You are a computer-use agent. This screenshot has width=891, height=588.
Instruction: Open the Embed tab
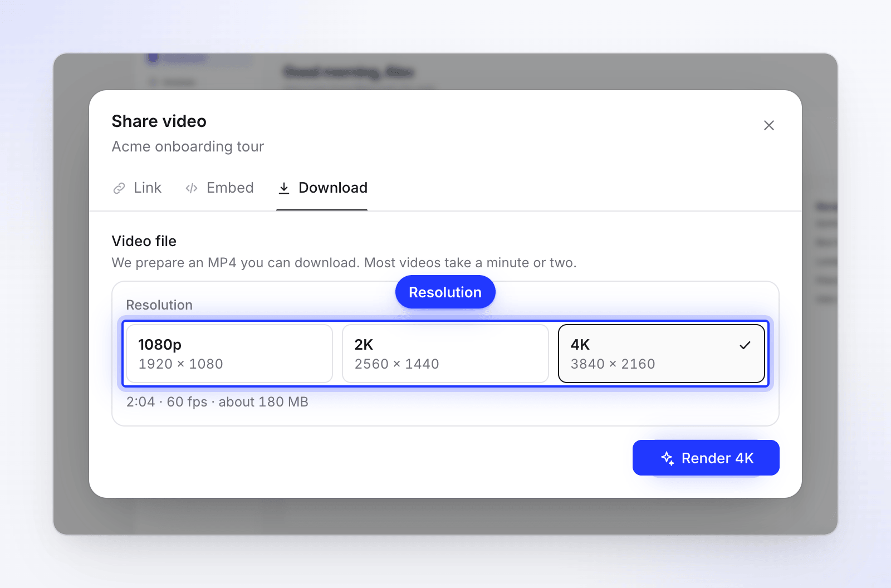pos(219,188)
